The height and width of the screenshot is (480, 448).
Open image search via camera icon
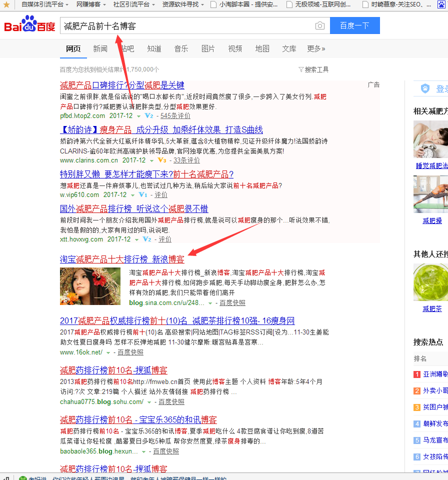click(319, 25)
